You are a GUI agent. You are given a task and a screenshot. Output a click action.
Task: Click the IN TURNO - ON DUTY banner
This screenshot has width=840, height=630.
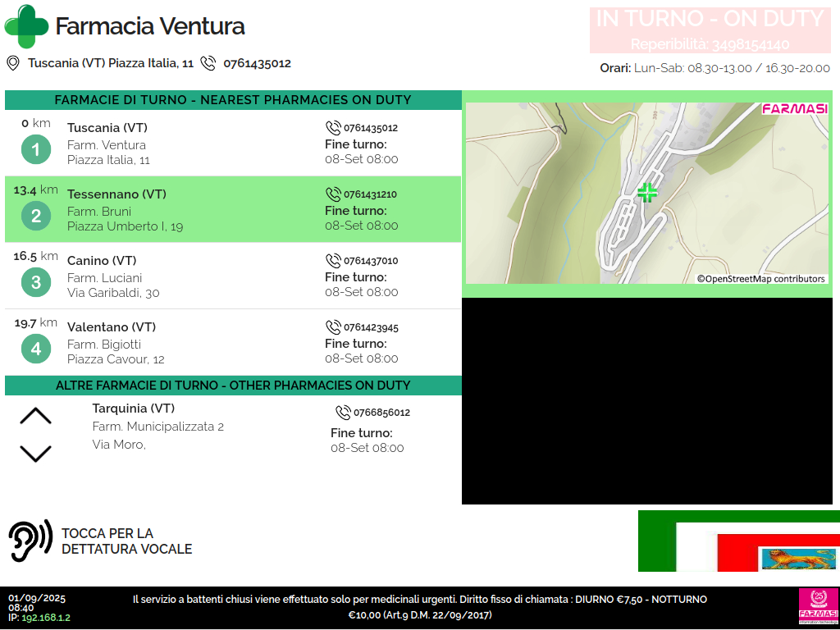[x=709, y=30]
